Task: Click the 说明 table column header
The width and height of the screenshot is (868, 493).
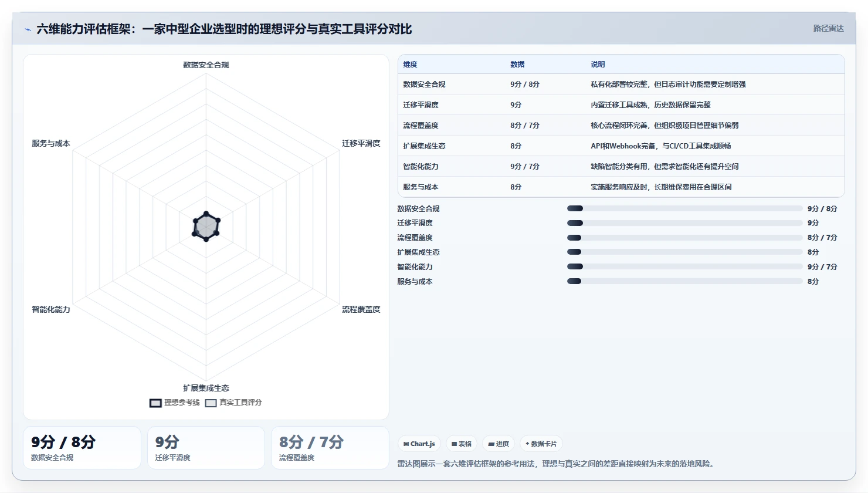Action: point(598,65)
